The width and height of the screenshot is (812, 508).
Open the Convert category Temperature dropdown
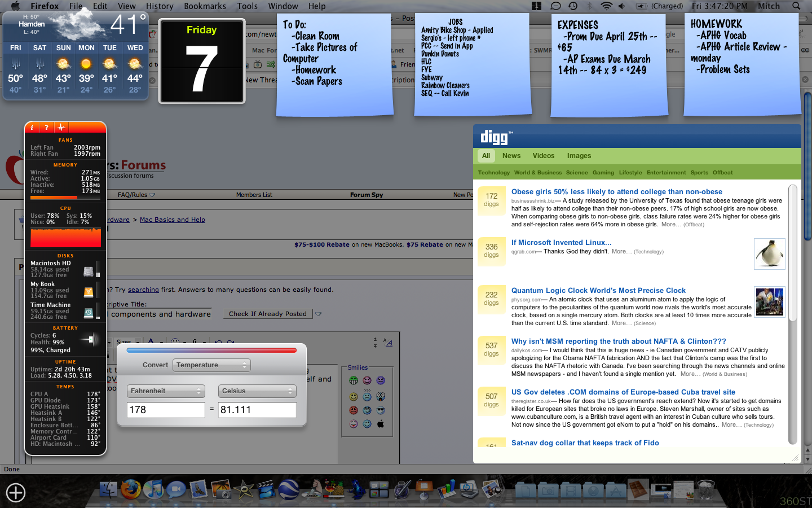pos(211,365)
